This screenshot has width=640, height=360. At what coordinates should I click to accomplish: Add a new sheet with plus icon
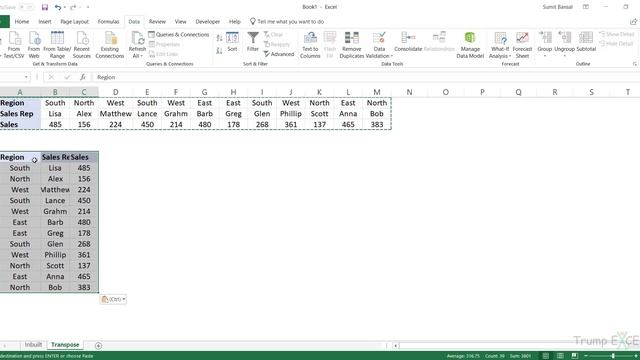(x=98, y=346)
